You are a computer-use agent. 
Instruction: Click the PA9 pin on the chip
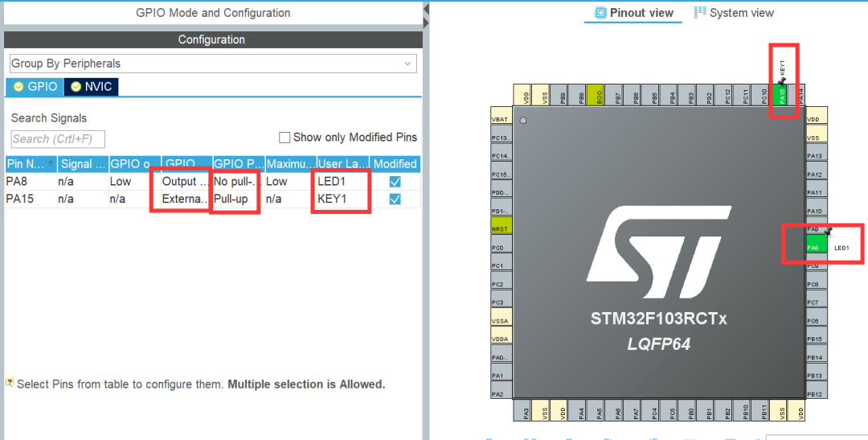(817, 227)
